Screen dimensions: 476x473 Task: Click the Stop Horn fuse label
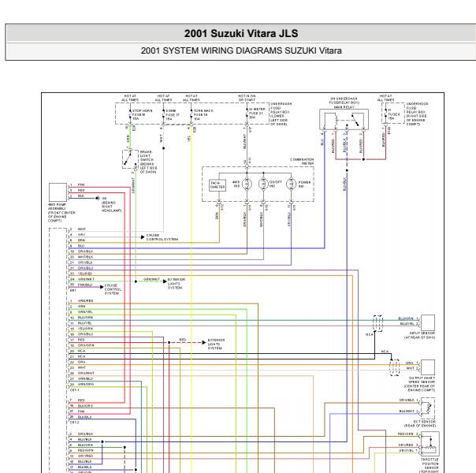142,115
